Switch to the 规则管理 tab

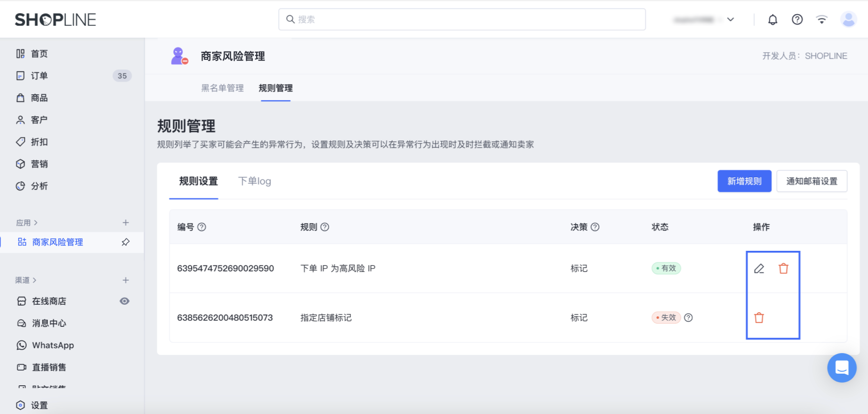275,88
